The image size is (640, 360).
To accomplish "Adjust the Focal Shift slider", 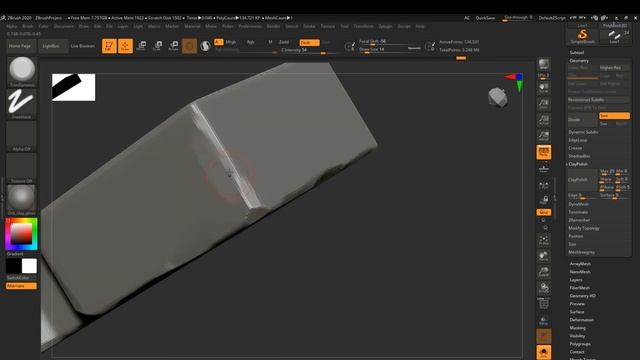I will coord(390,42).
